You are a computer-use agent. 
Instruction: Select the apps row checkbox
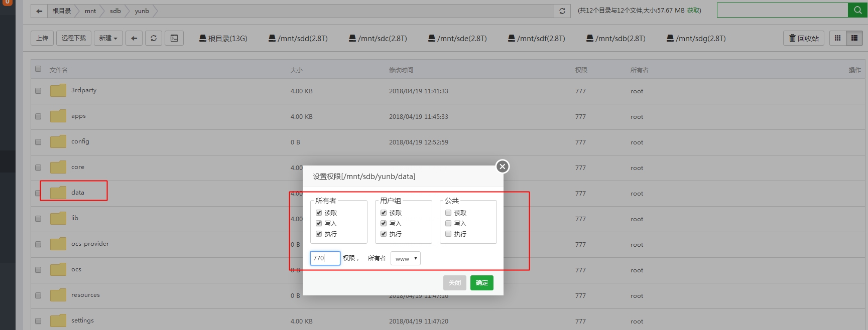coord(38,116)
